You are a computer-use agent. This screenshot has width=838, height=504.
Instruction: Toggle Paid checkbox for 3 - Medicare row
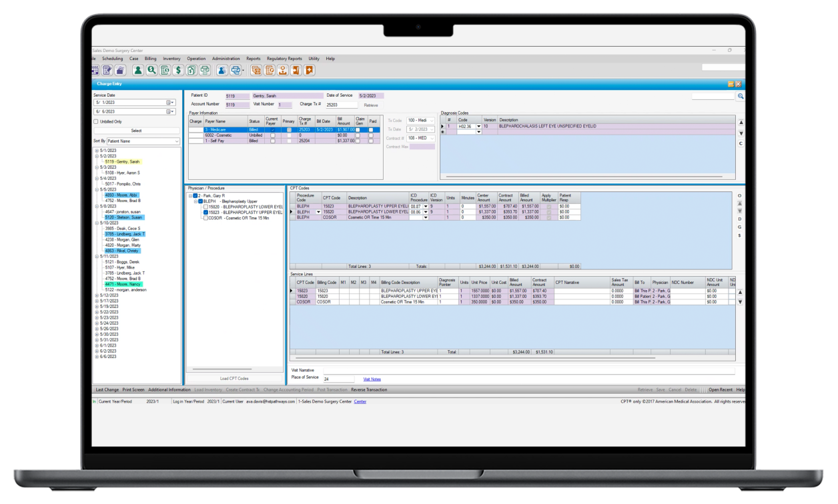[372, 129]
